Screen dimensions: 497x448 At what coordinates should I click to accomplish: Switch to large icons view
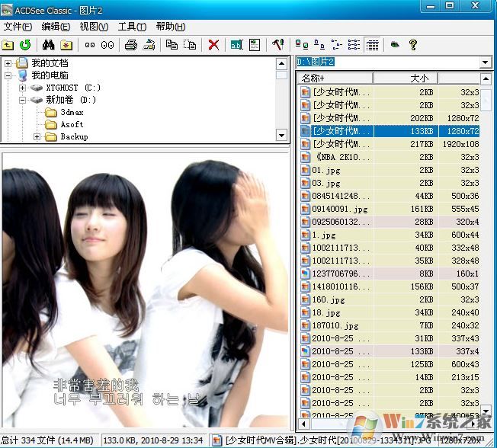(301, 45)
